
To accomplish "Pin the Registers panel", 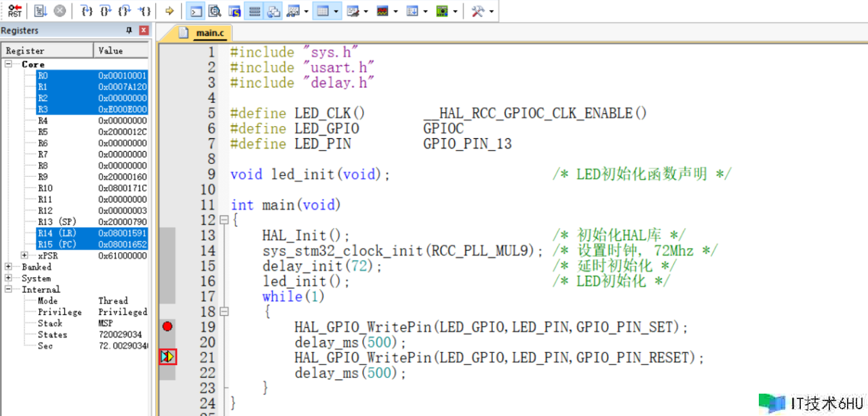I will point(130,30).
